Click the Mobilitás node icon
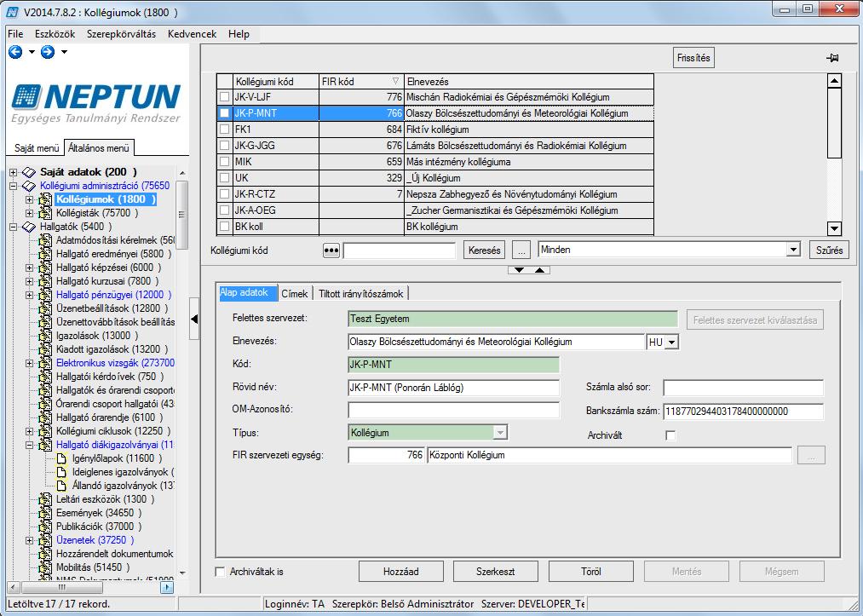Screen dimensions: 863x616 point(45,567)
